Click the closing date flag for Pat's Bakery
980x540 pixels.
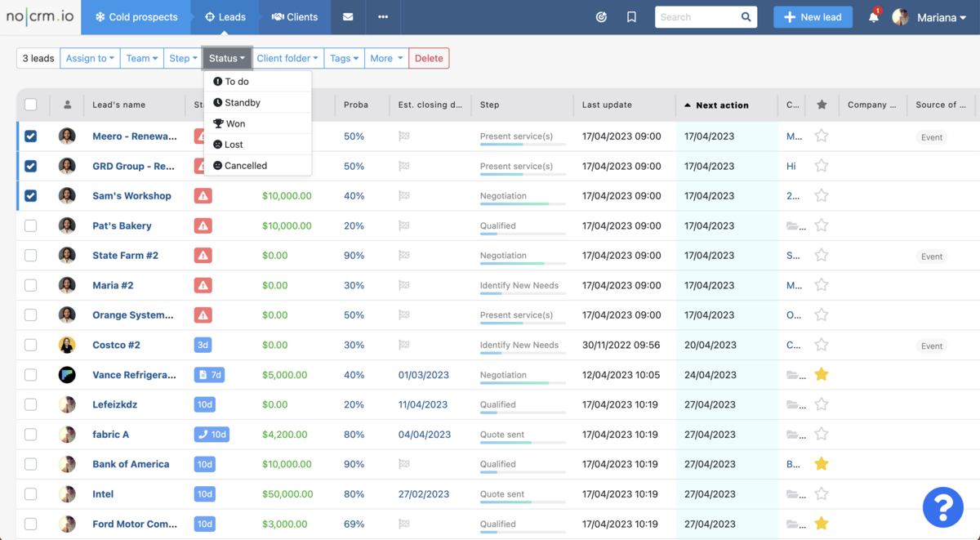[x=403, y=225]
